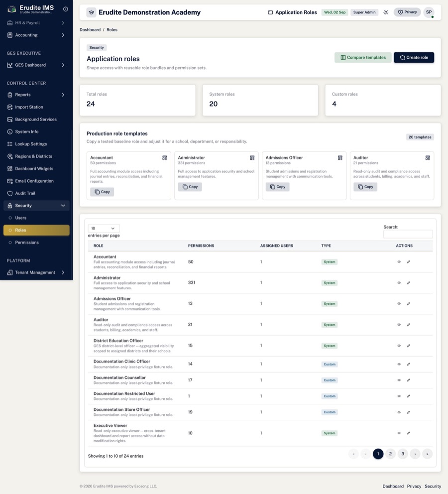The image size is (448, 494).
Task: Open Dashboard Widgets from the sidebar
Action: click(36, 168)
